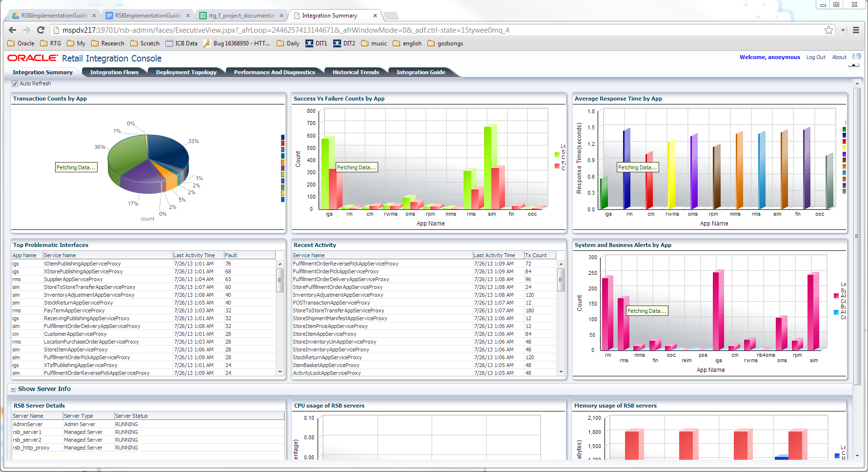
Task: Select the SupplierAppServiceProxy row
Action: tap(143, 279)
